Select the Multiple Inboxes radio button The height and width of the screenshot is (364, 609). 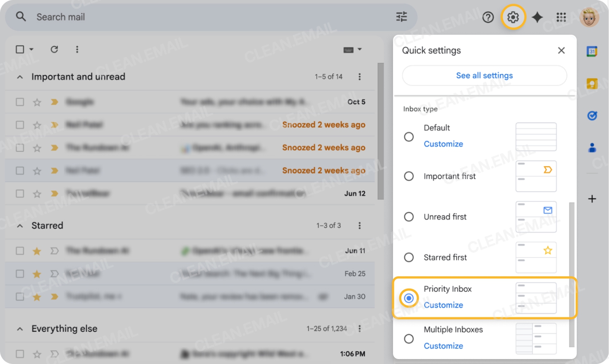pos(409,339)
